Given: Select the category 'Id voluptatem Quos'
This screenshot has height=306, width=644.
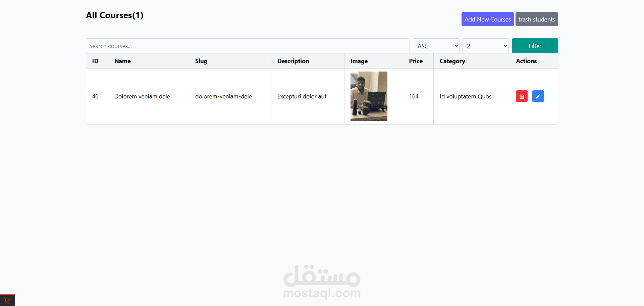Looking at the screenshot, I should coord(466,96).
